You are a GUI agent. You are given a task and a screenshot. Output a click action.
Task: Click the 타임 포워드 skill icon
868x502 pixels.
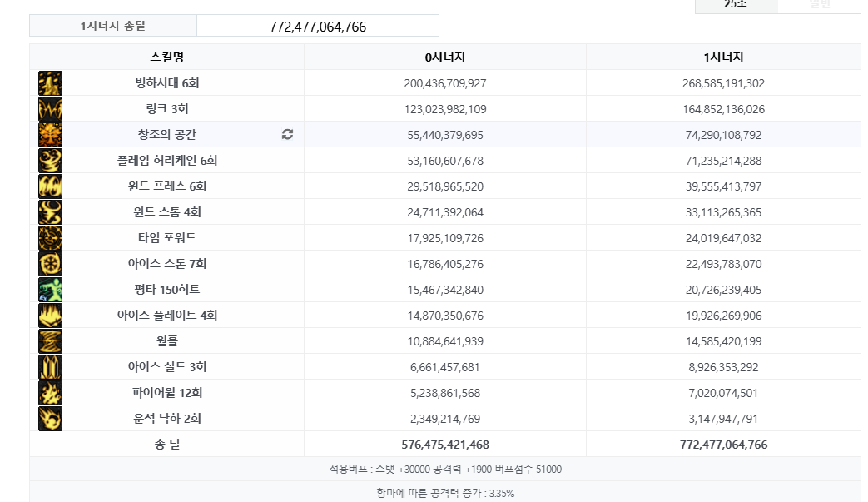pyautogui.click(x=50, y=238)
